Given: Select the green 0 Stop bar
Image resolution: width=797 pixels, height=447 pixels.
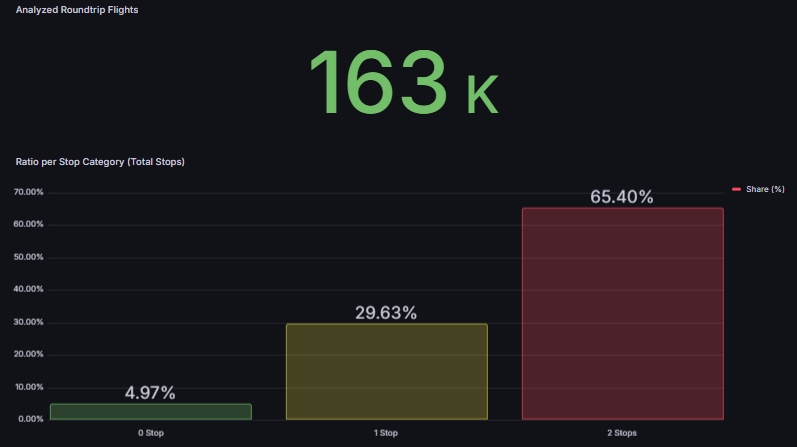Looking at the screenshot, I should [x=150, y=411].
